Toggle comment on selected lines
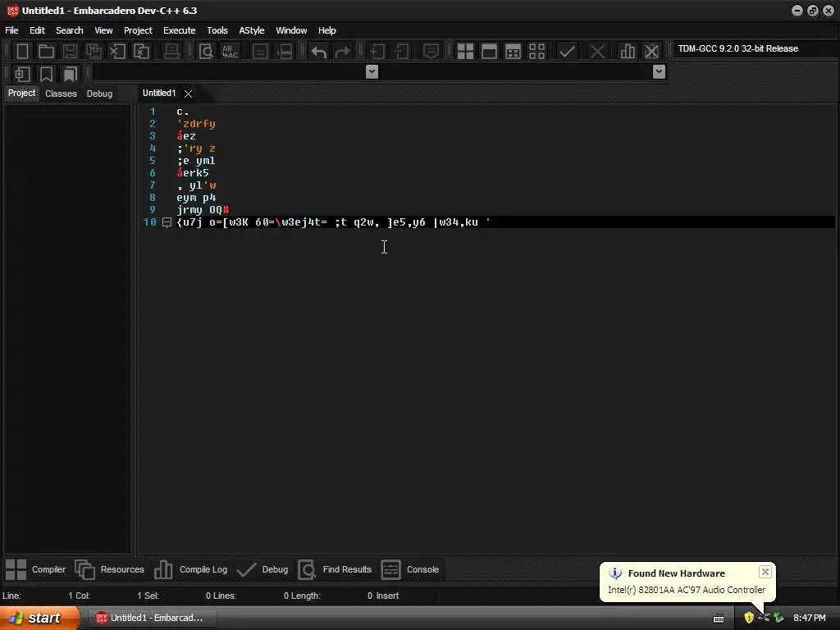Image resolution: width=840 pixels, height=630 pixels. (431, 52)
